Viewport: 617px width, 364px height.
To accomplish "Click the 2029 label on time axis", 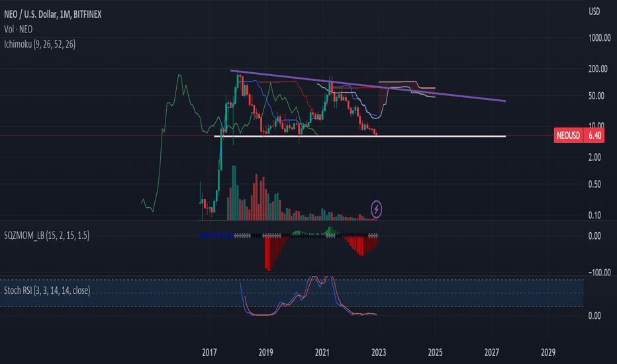I will tap(548, 352).
